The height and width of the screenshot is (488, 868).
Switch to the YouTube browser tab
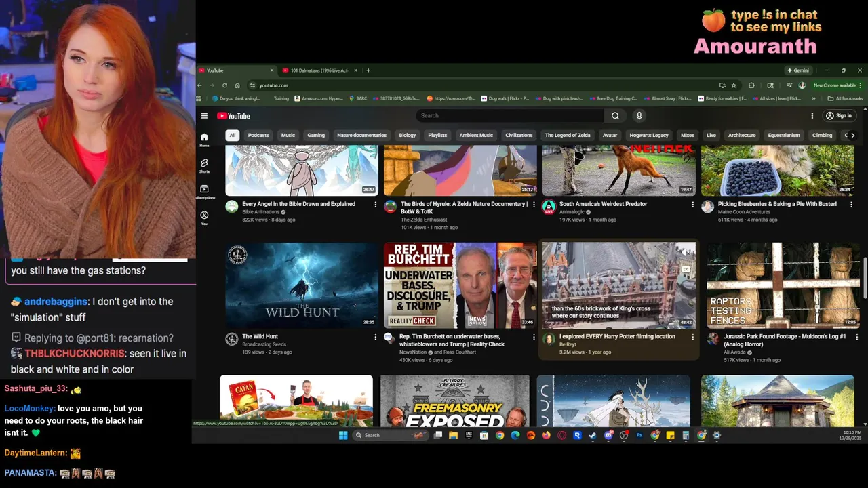click(x=236, y=70)
